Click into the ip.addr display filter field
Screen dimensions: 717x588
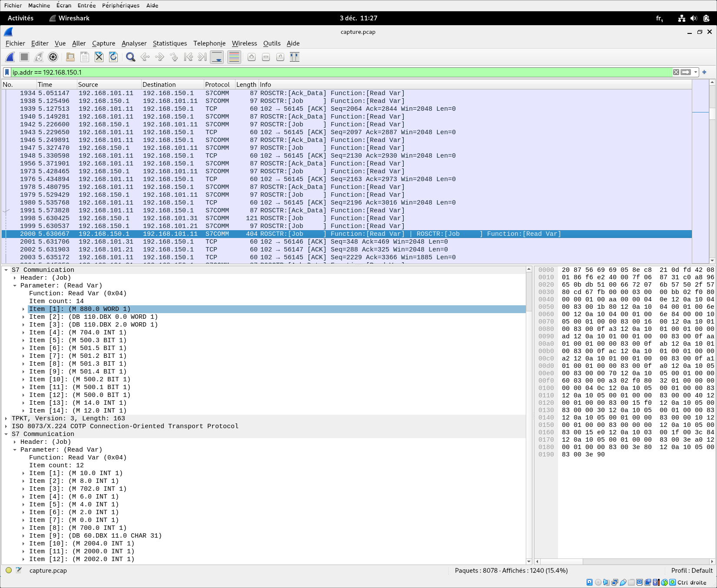(x=341, y=72)
